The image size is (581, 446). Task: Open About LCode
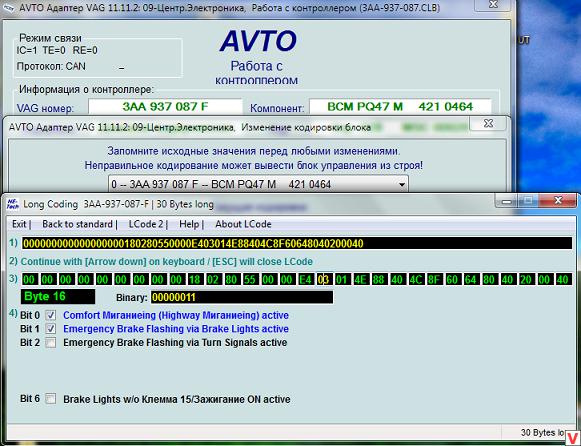[243, 224]
